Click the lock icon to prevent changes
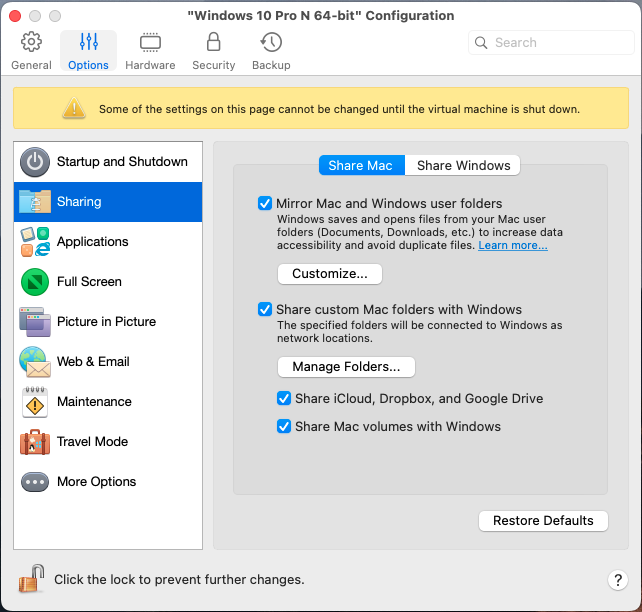The width and height of the screenshot is (642, 612). [x=31, y=578]
